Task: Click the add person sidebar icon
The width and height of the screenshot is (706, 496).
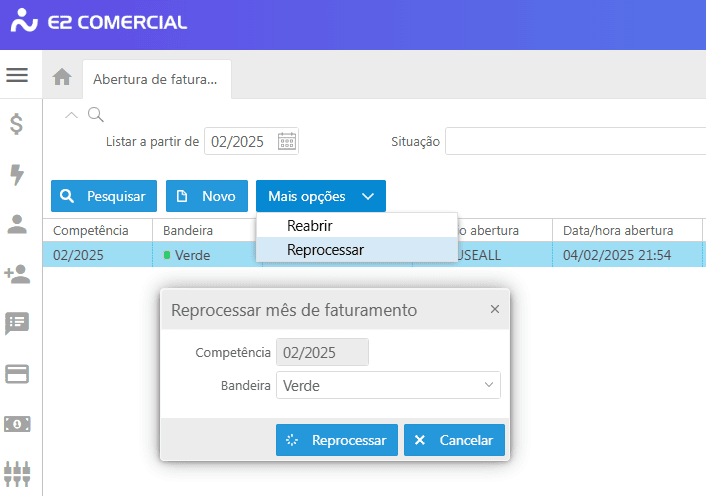Action: [17, 274]
